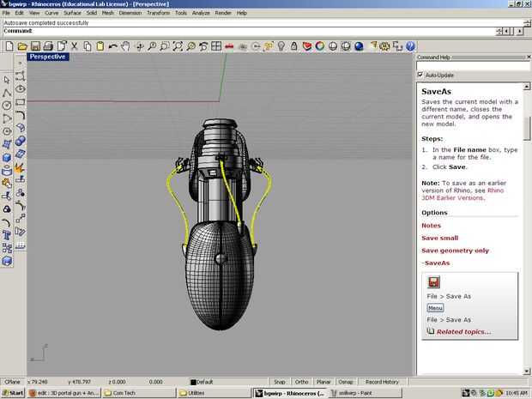Expand the Notes help section
532x399 pixels.
431,226
